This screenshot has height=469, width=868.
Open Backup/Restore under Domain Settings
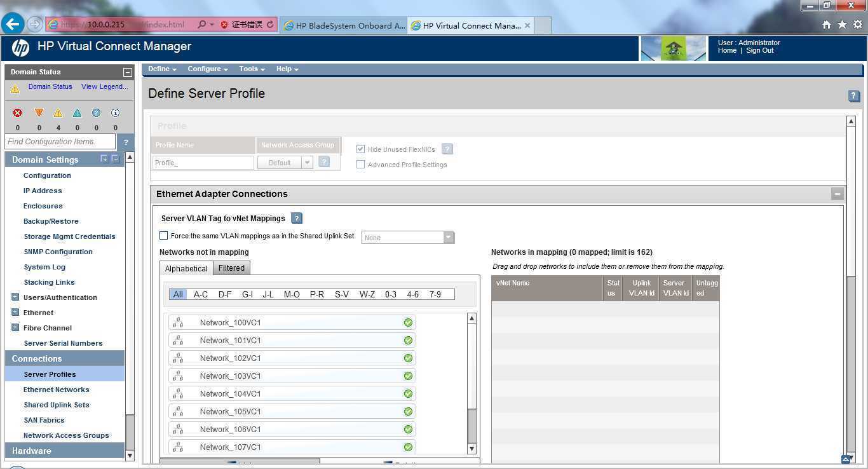[x=51, y=221]
